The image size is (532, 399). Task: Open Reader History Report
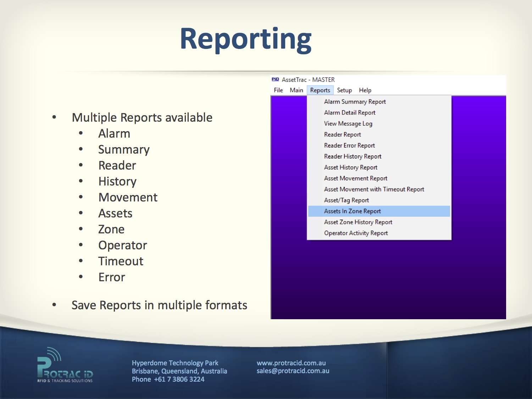(x=353, y=157)
